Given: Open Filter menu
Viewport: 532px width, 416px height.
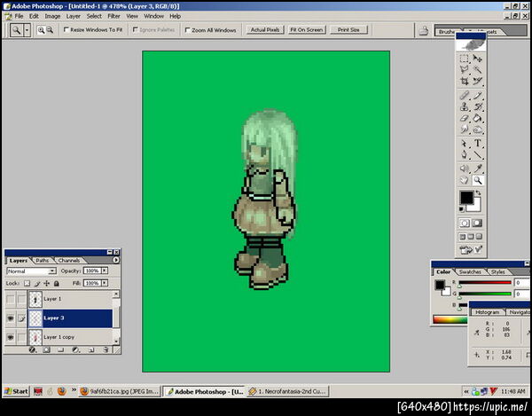Looking at the screenshot, I should click(x=113, y=16).
